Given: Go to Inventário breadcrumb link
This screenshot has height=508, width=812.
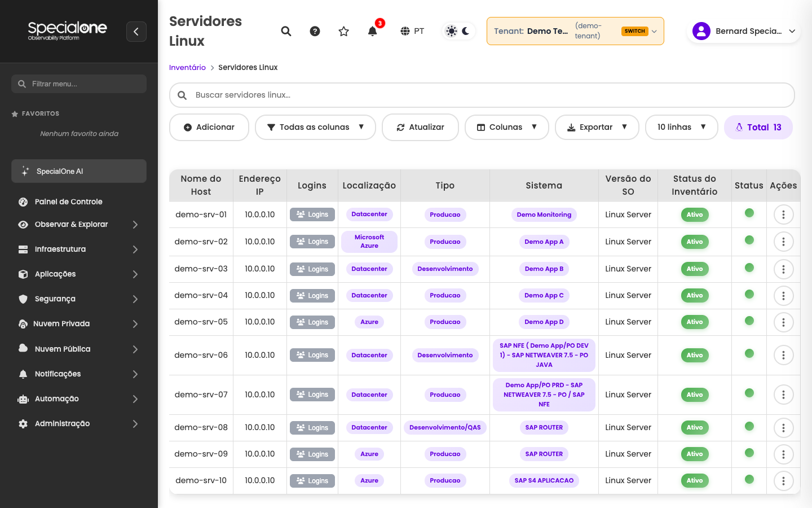Looking at the screenshot, I should tap(187, 67).
